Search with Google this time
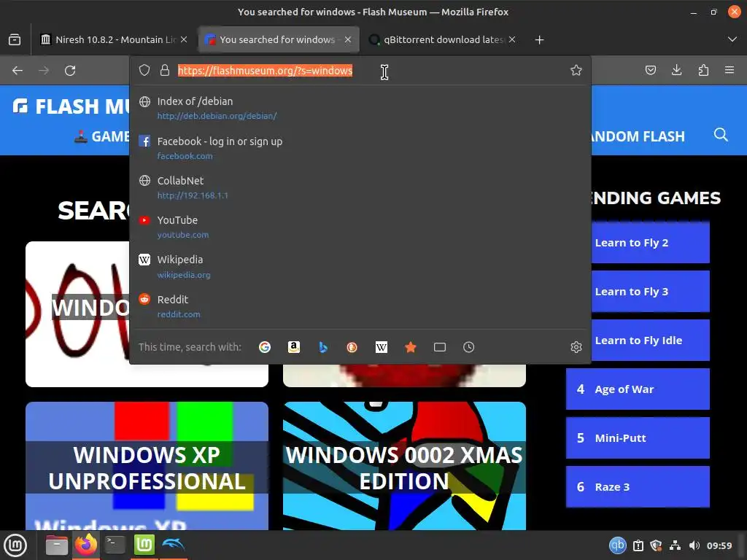 pyautogui.click(x=265, y=347)
